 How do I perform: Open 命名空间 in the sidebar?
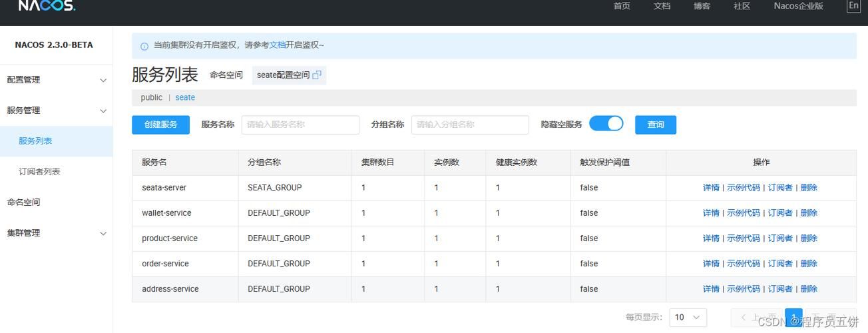click(57, 202)
